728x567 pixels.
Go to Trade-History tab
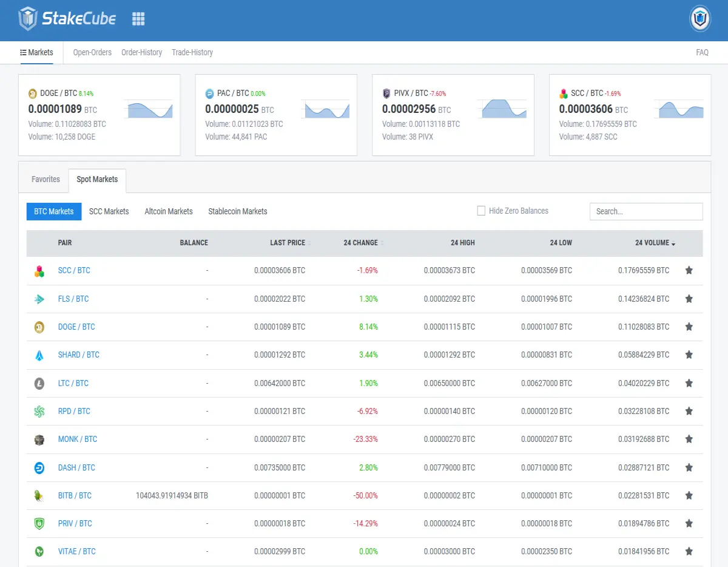pyautogui.click(x=192, y=53)
